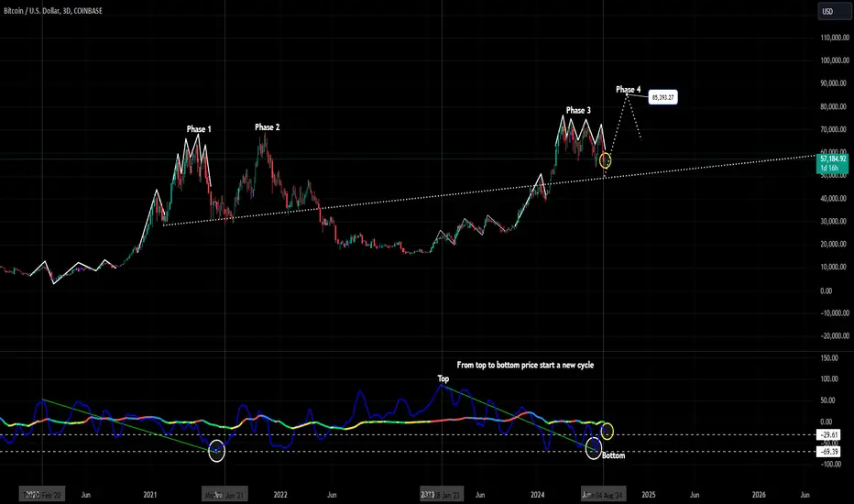Click the -29.61 level label
This screenshot has height=504, width=854.
click(x=829, y=434)
